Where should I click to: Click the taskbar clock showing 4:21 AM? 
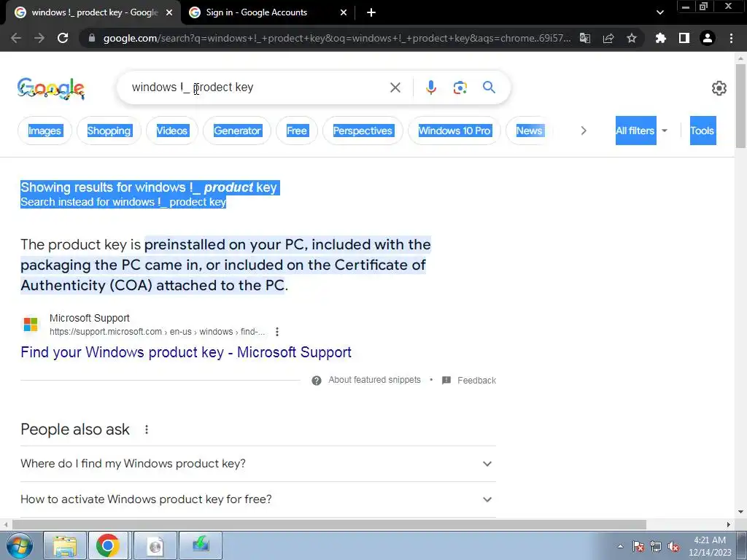(x=709, y=546)
